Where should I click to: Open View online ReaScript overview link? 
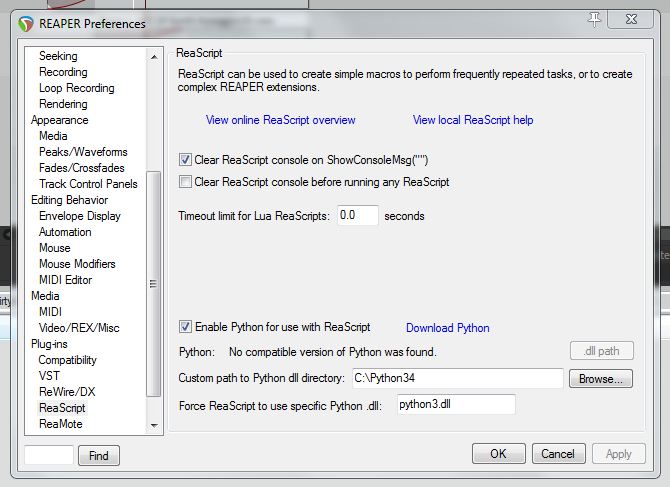click(x=280, y=120)
